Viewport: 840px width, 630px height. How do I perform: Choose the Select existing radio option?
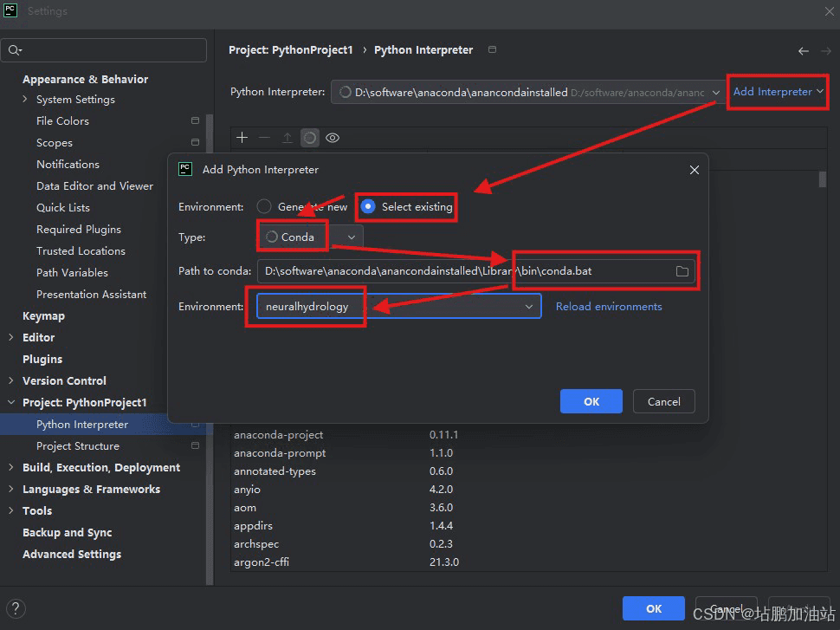pyautogui.click(x=368, y=207)
